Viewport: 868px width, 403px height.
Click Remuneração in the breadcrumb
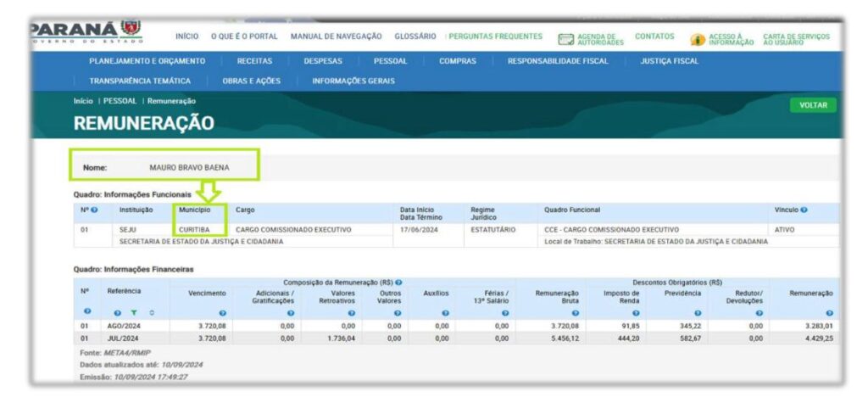pos(171,101)
